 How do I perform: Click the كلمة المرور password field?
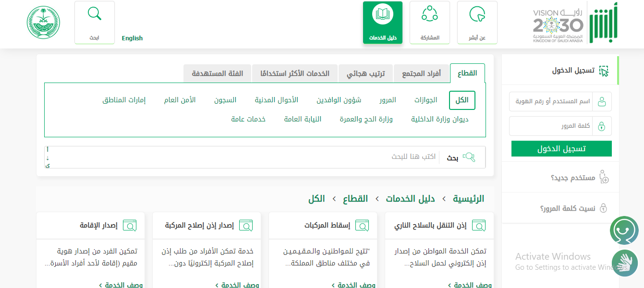coord(551,126)
